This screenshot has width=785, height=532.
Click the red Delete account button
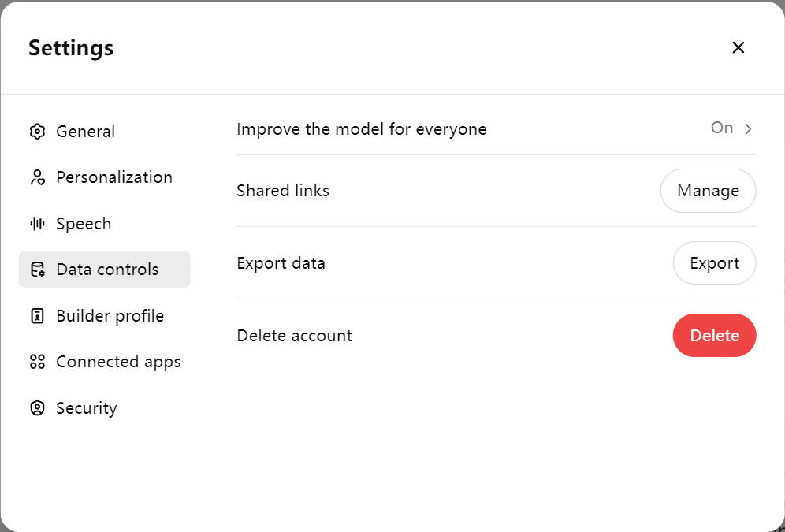pyautogui.click(x=714, y=335)
